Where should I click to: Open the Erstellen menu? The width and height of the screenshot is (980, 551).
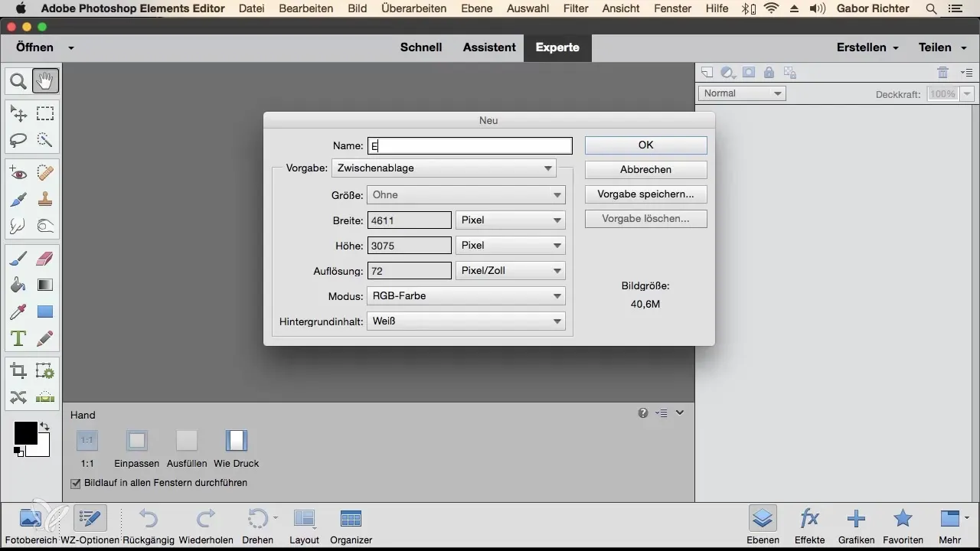[x=867, y=47]
